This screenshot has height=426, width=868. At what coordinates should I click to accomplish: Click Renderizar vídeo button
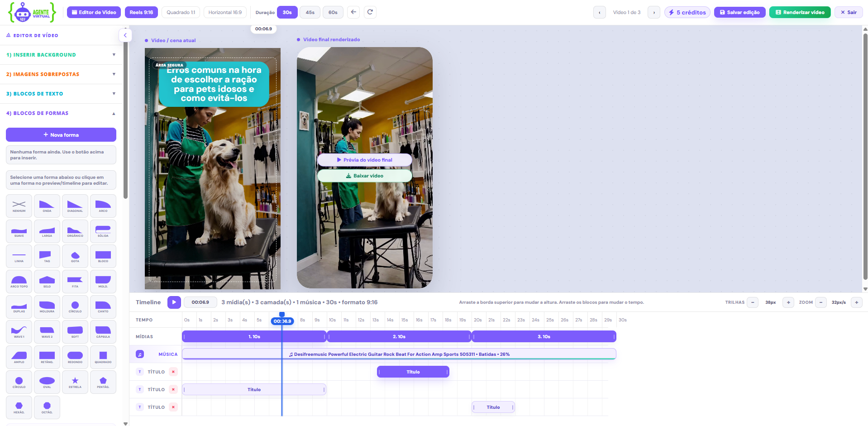(800, 12)
